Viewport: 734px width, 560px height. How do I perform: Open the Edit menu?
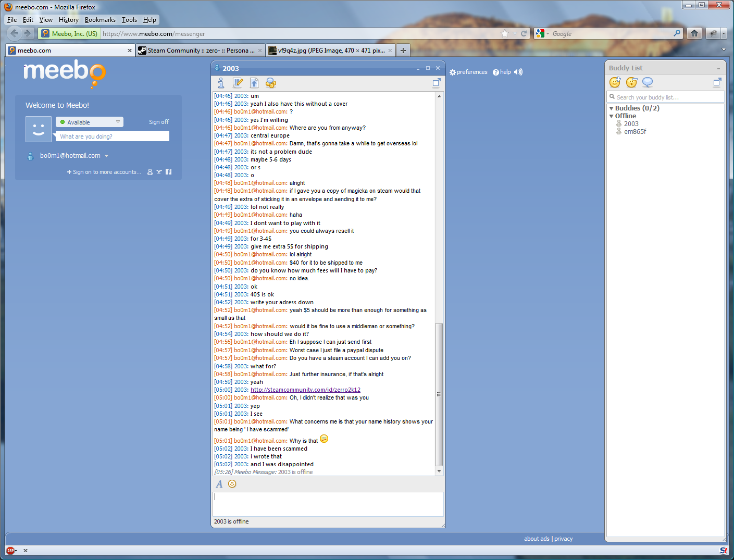pyautogui.click(x=28, y=20)
